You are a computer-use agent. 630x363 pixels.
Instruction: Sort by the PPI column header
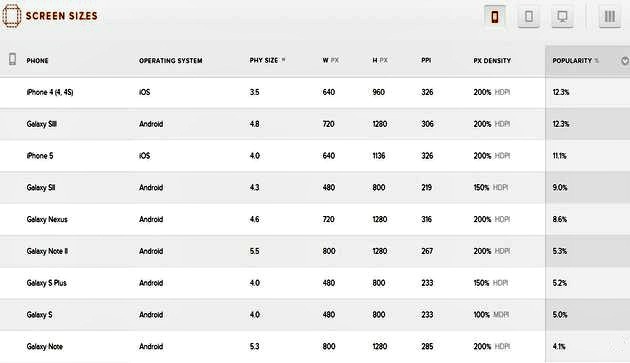(426, 60)
